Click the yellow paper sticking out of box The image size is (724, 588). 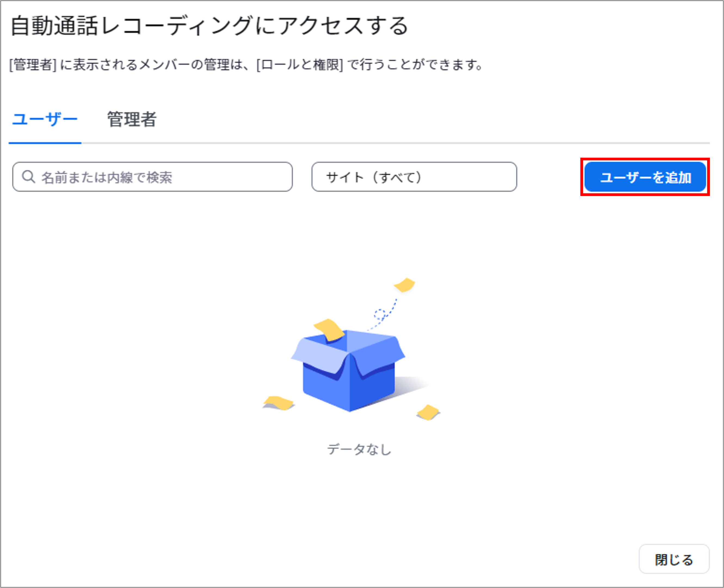coord(329,329)
